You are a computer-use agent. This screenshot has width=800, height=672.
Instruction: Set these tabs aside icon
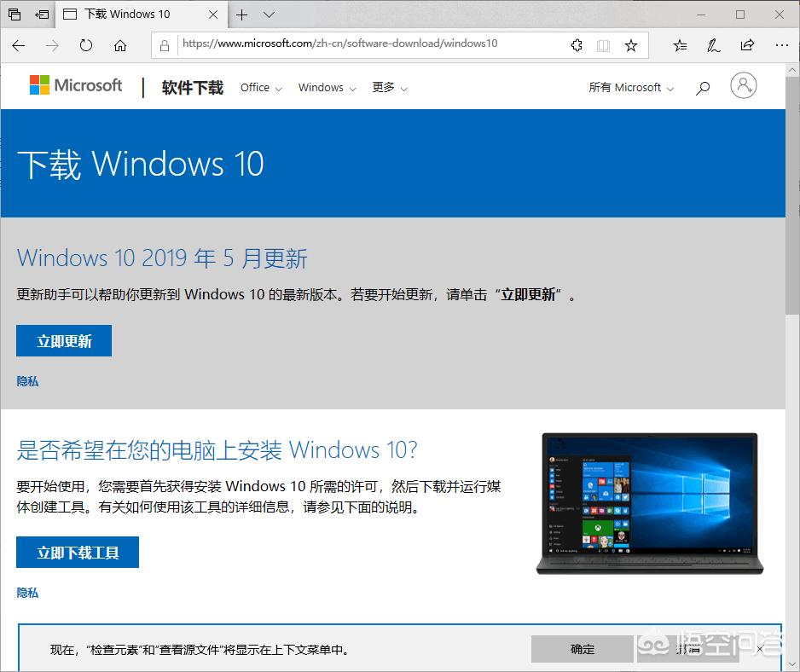(42, 14)
